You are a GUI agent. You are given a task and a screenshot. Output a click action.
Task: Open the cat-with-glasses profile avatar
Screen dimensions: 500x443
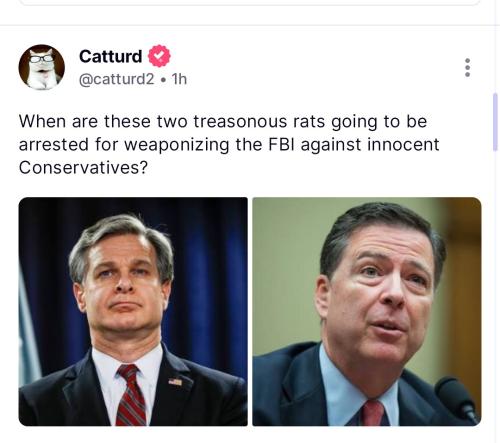42,67
